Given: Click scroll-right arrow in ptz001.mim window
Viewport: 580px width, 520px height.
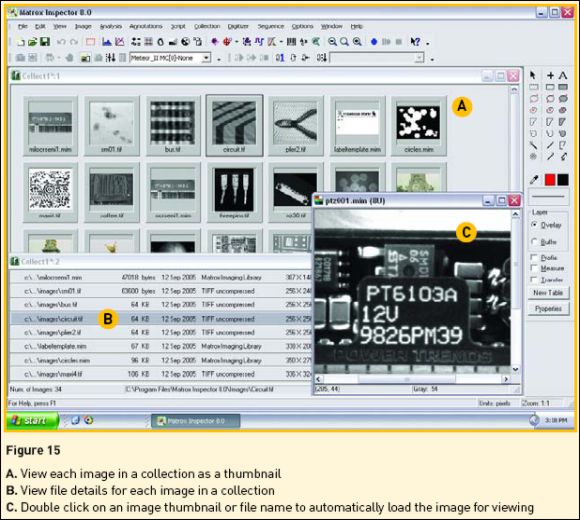Looking at the screenshot, I should click(506, 379).
